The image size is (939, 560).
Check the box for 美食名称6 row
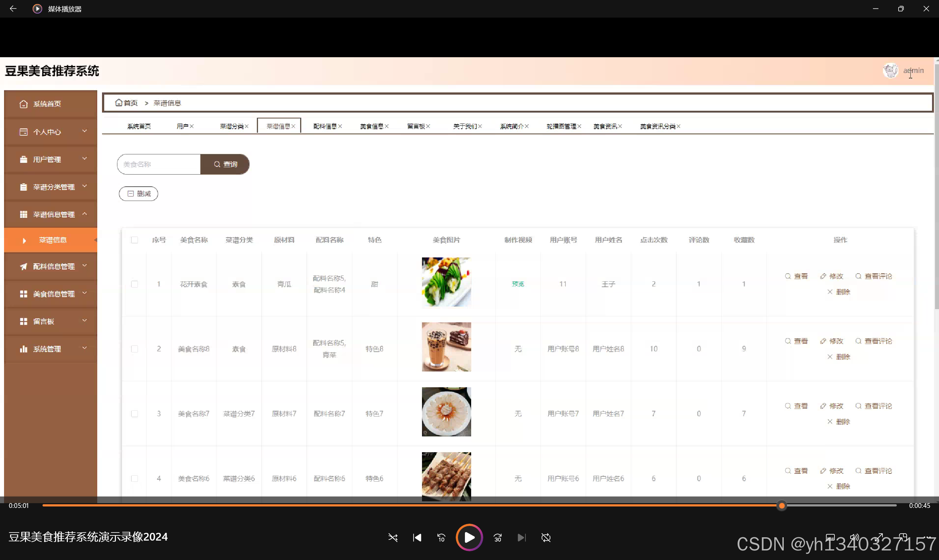click(134, 479)
